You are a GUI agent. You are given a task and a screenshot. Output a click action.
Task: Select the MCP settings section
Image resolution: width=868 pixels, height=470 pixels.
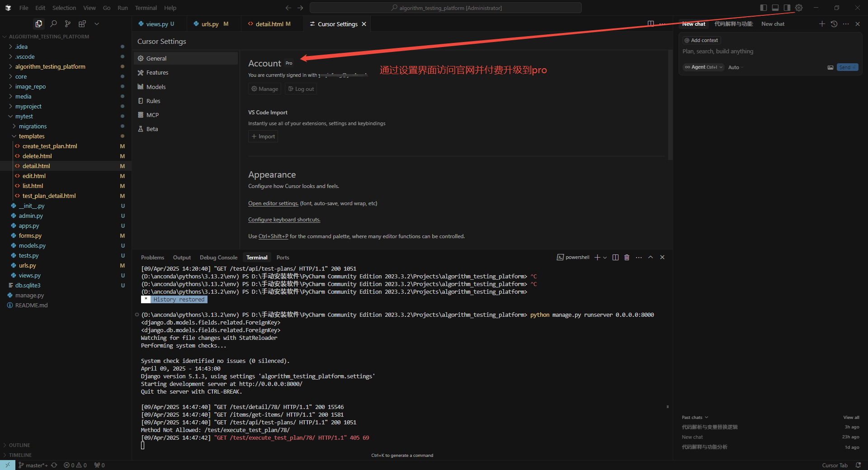click(x=185, y=115)
